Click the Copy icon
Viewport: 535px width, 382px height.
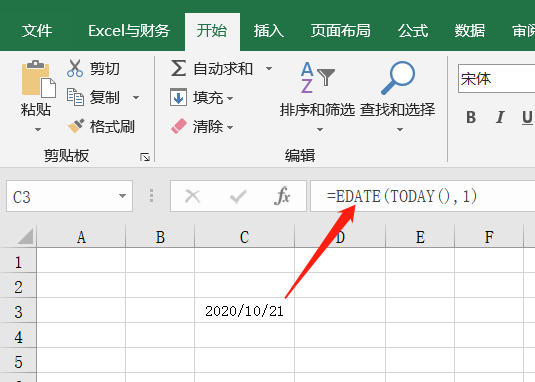(x=75, y=97)
